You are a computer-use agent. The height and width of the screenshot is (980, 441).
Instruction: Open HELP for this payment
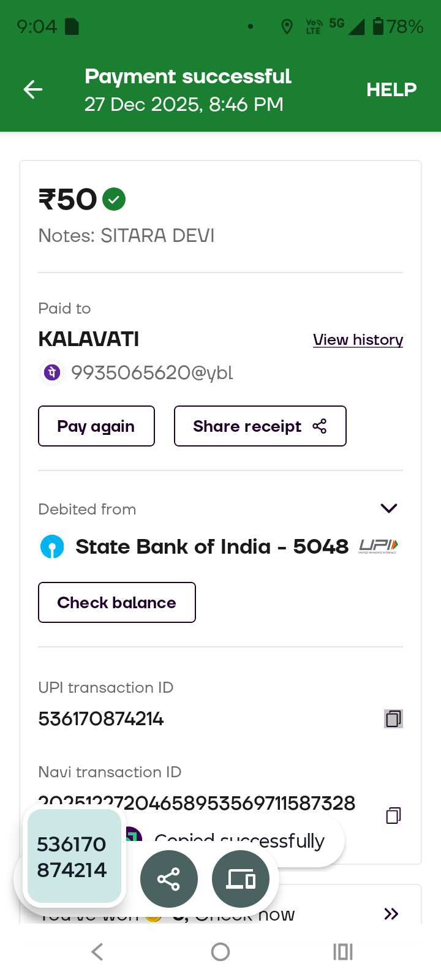tap(391, 90)
